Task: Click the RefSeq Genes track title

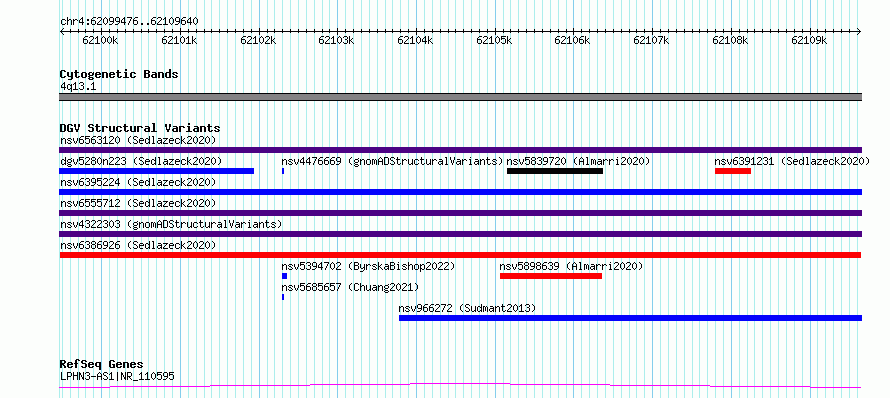Action: [101, 364]
